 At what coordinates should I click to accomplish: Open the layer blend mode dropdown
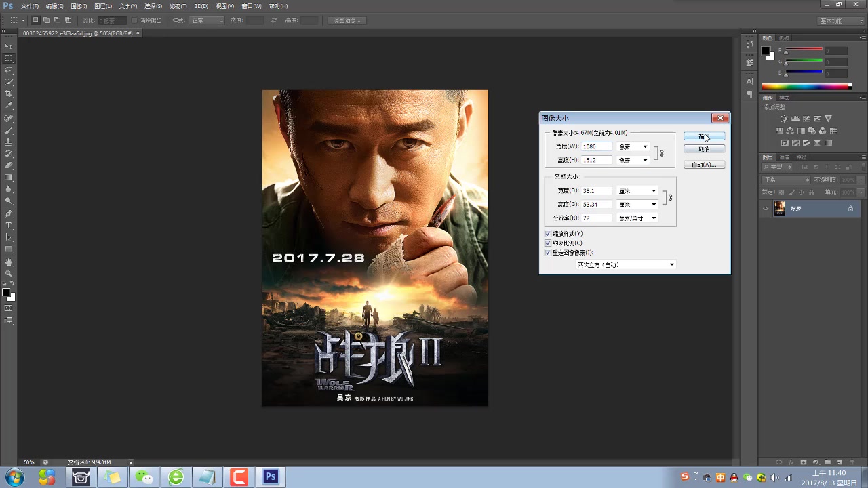pos(786,180)
